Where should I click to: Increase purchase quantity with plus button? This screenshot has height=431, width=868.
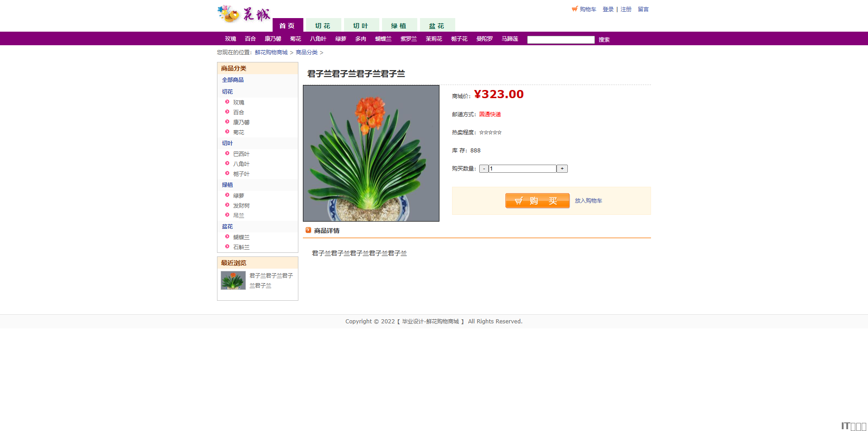(x=562, y=169)
